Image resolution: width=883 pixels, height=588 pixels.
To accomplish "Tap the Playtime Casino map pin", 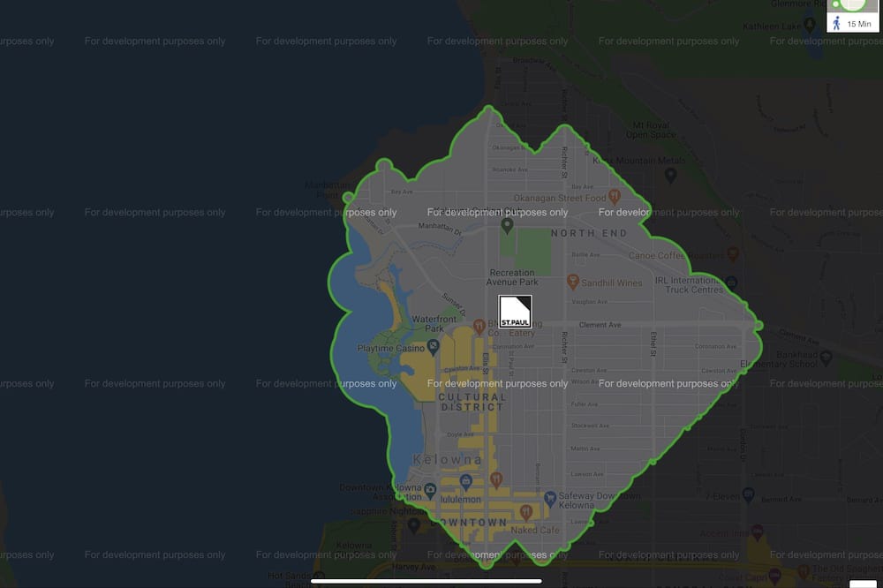I will tap(433, 348).
